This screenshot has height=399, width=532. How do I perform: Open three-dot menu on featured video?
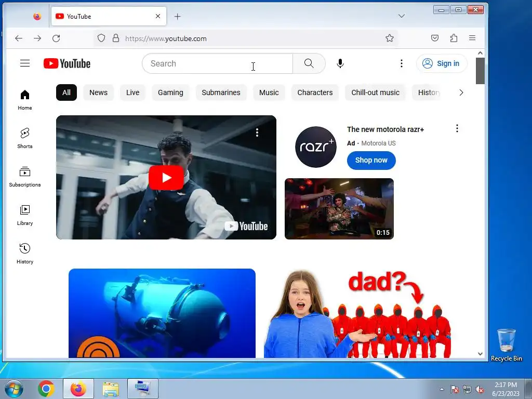click(257, 132)
